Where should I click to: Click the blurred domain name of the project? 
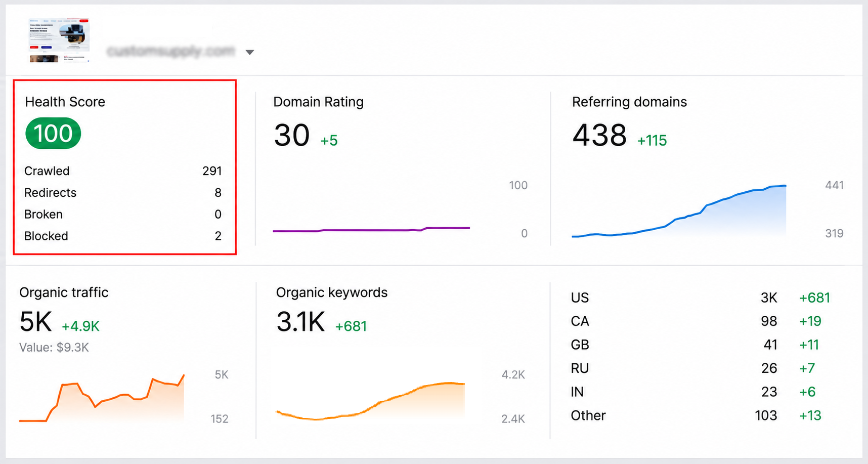pos(171,51)
